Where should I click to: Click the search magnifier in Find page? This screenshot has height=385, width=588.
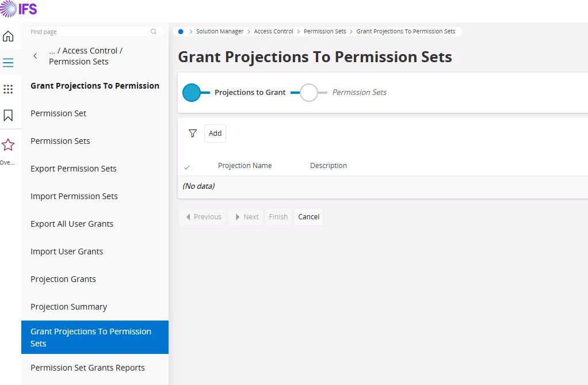click(x=154, y=32)
